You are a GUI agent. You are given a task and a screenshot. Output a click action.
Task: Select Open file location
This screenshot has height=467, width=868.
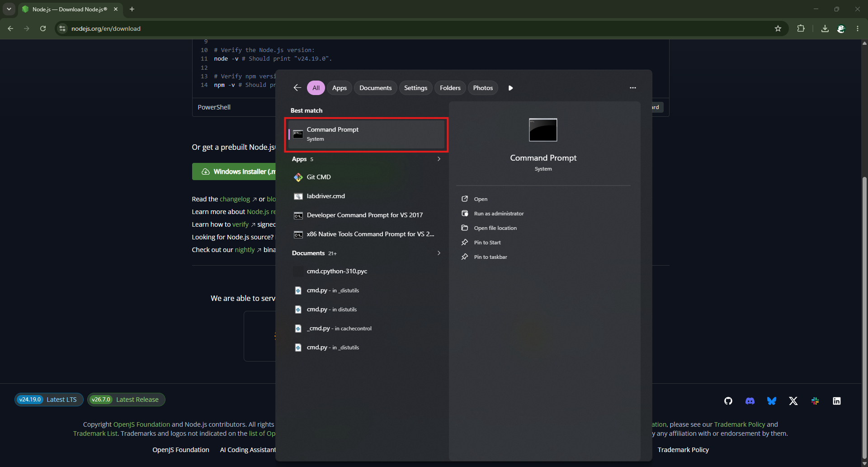[x=495, y=228]
